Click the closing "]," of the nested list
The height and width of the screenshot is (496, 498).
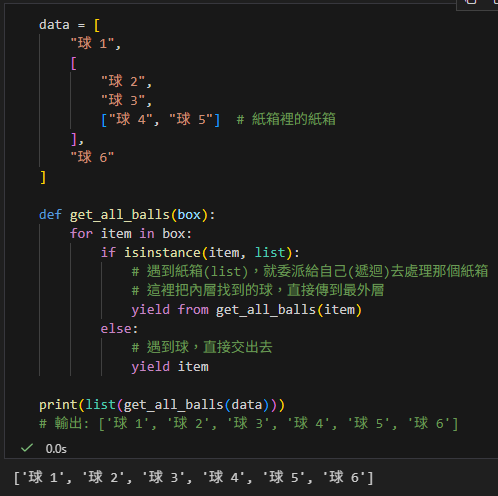click(x=77, y=139)
